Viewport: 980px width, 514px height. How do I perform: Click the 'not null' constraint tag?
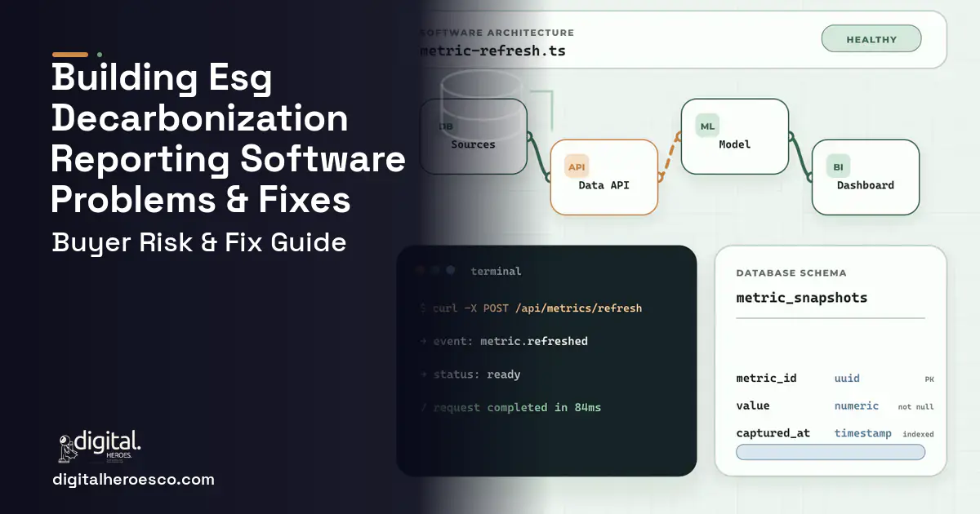click(x=915, y=407)
